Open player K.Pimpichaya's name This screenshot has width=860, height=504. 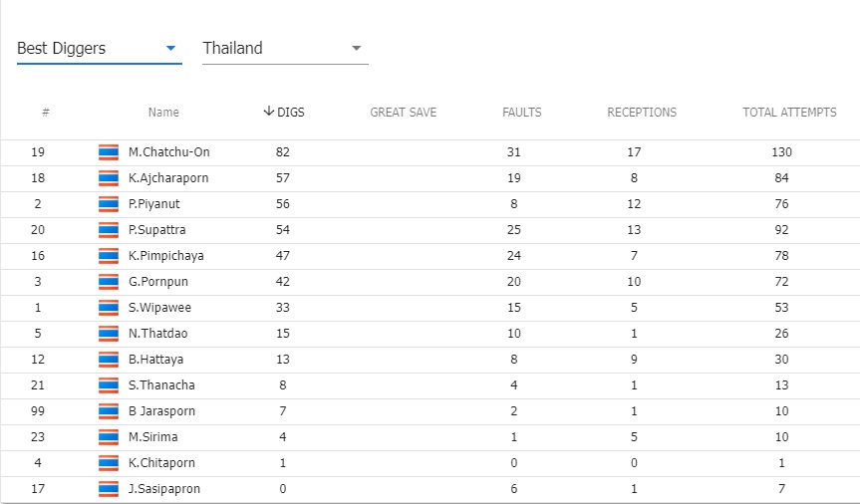pyautogui.click(x=165, y=256)
